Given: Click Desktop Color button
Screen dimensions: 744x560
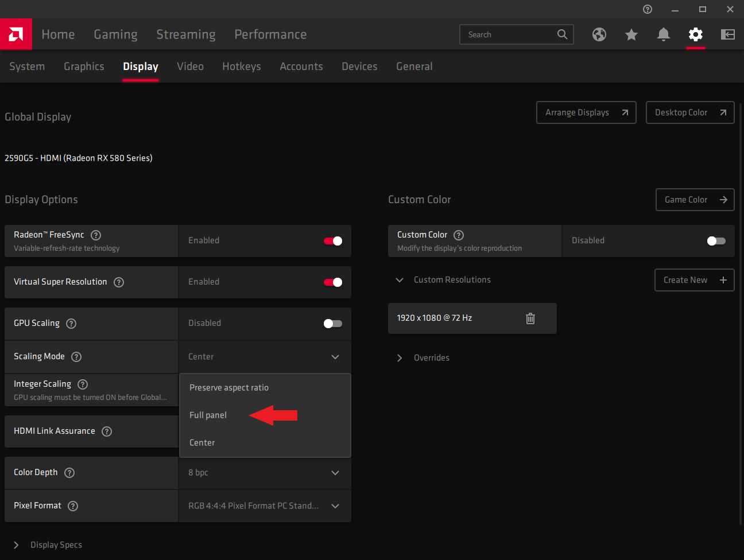Looking at the screenshot, I should point(690,112).
